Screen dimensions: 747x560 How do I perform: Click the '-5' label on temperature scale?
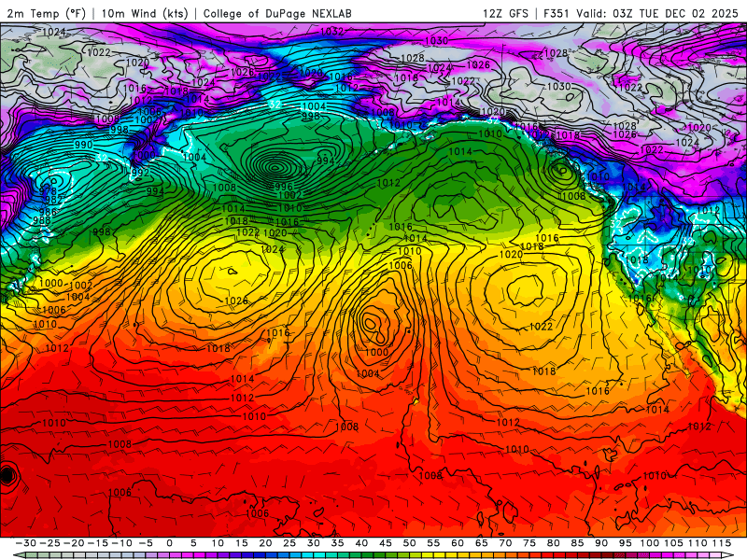click(x=146, y=543)
